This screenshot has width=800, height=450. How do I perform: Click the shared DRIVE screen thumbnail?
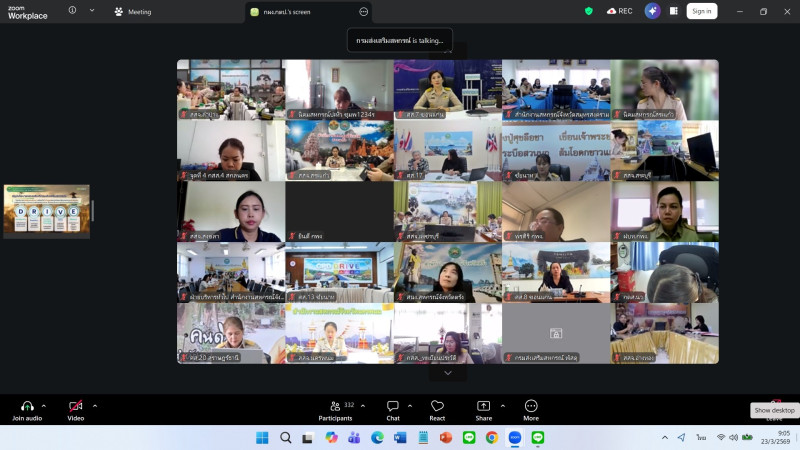tap(46, 210)
